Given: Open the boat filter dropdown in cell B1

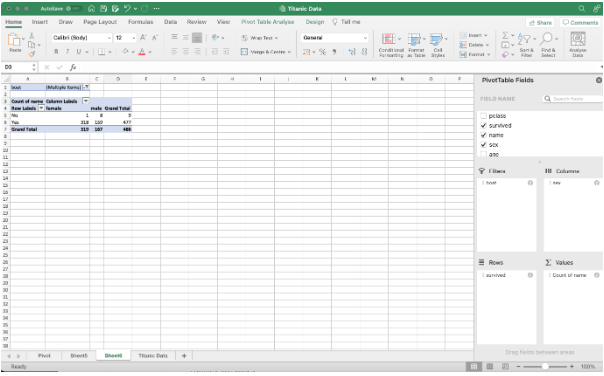Looking at the screenshot, I should click(86, 87).
